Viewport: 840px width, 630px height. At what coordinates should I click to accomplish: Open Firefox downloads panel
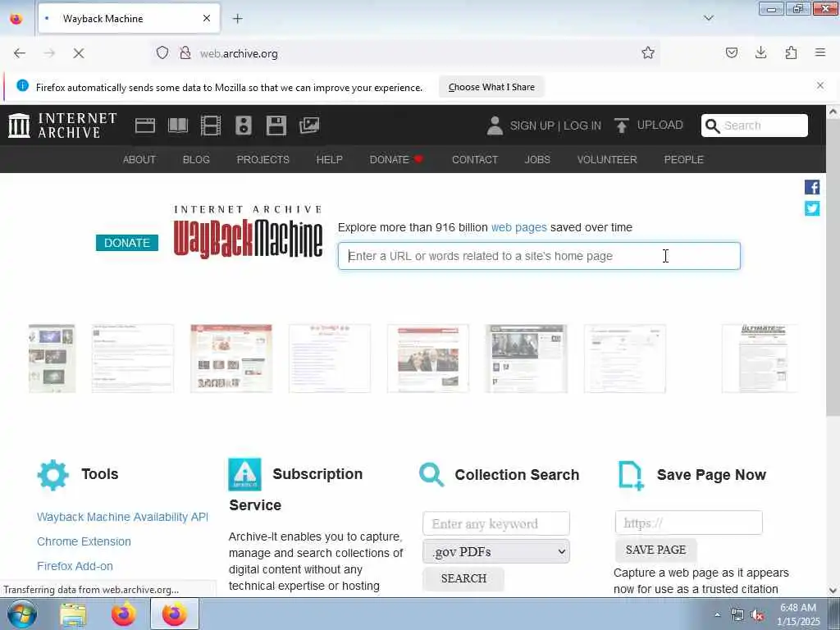[760, 52]
